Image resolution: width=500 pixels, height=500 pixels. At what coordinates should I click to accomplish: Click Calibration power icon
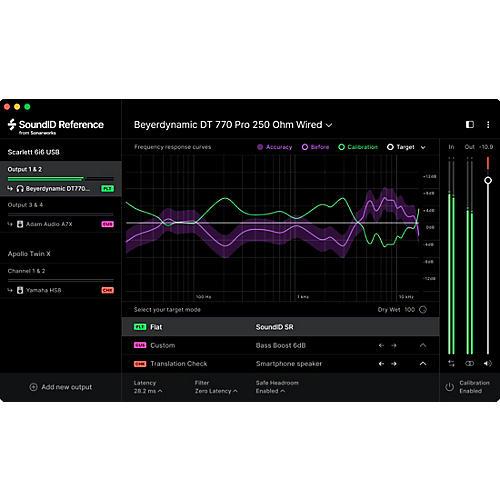[449, 387]
